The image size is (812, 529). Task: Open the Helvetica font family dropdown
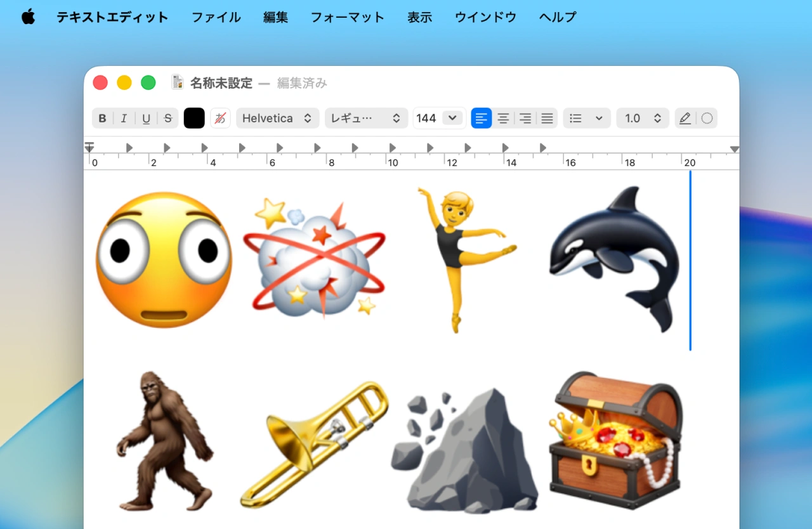point(277,118)
